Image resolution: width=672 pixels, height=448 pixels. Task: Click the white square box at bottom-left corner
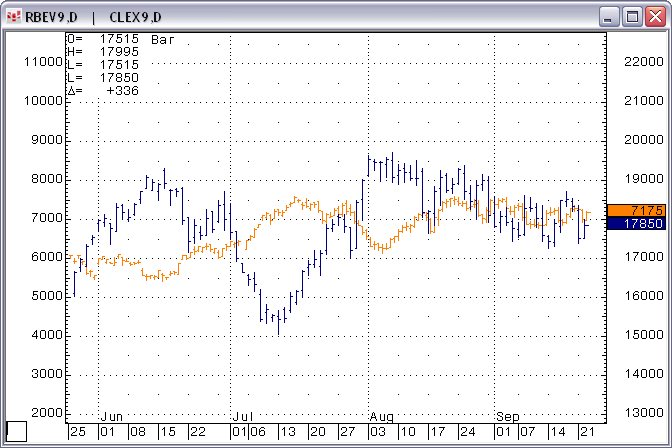coord(17,432)
